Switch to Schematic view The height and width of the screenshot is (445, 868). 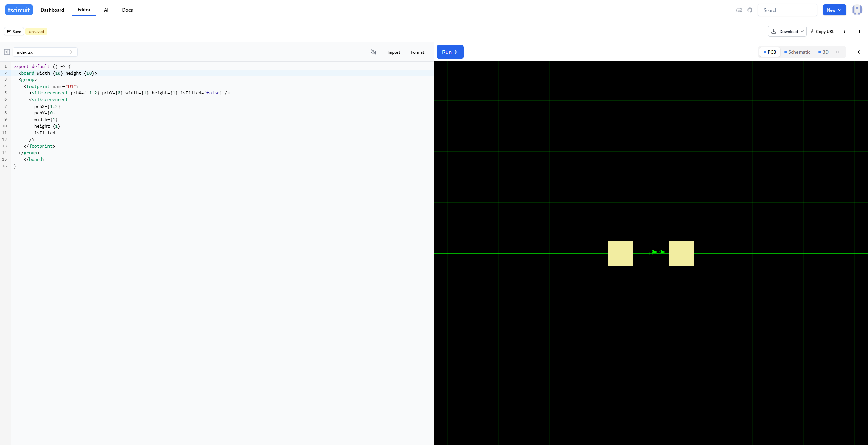(x=797, y=52)
